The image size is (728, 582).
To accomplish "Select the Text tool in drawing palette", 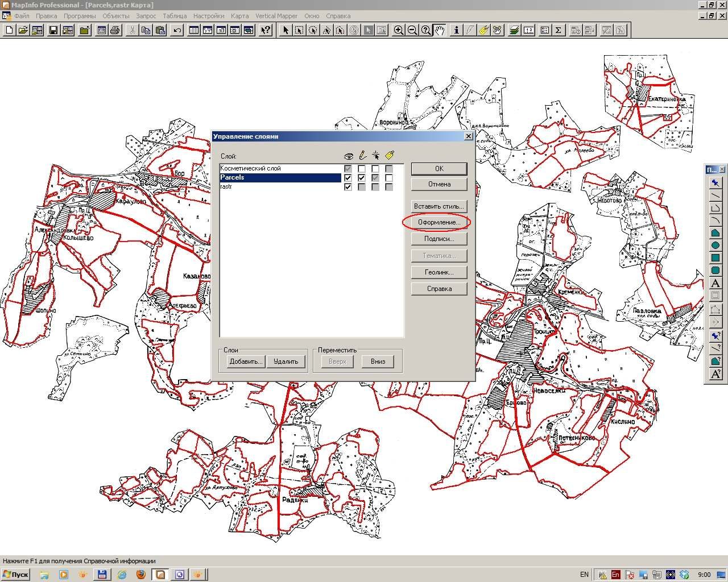I will click(715, 283).
